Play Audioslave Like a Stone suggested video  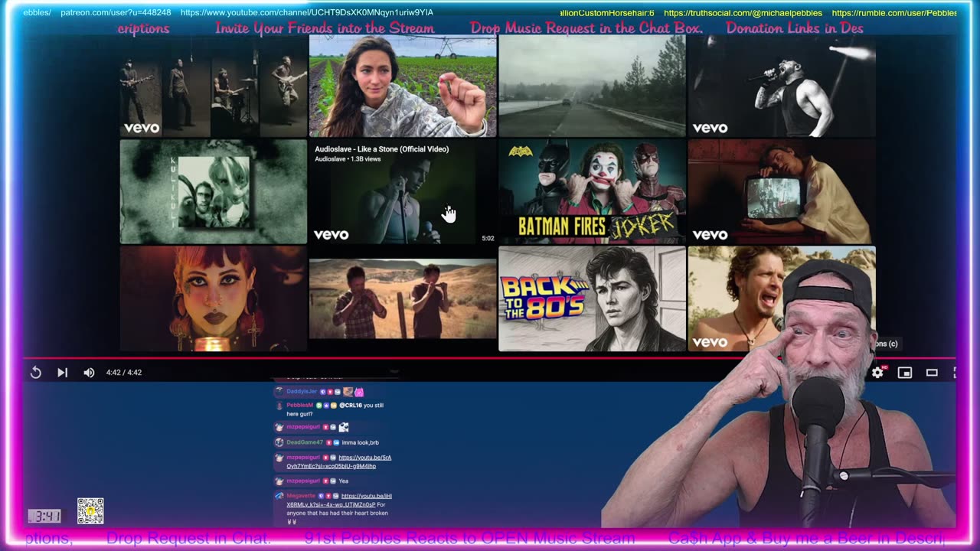click(403, 191)
